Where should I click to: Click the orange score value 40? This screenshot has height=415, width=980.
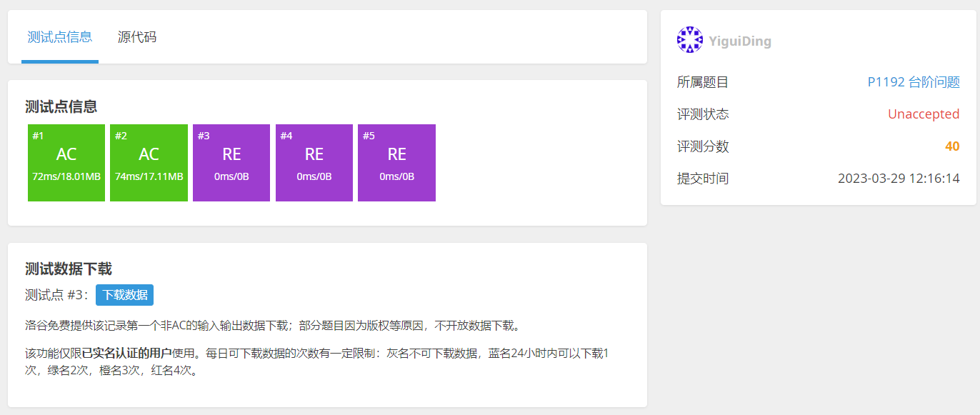[x=951, y=146]
